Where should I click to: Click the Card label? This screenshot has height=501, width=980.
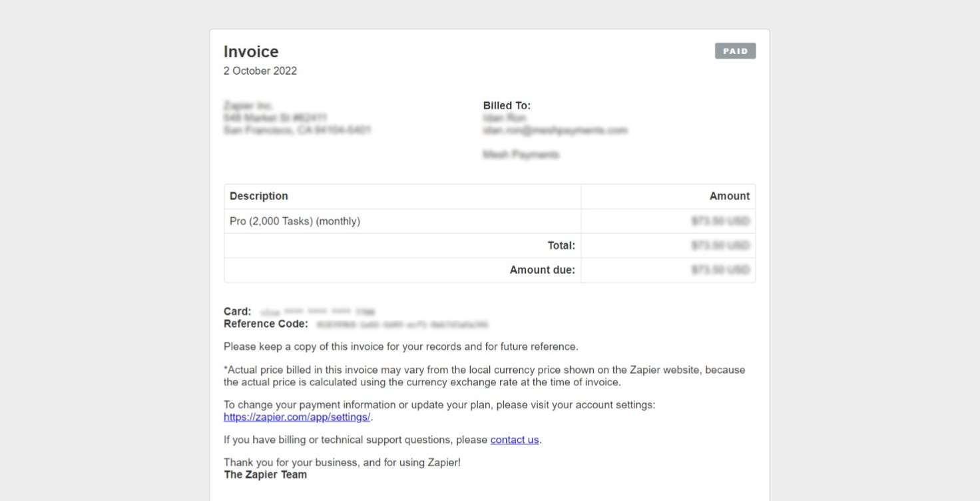tap(237, 311)
